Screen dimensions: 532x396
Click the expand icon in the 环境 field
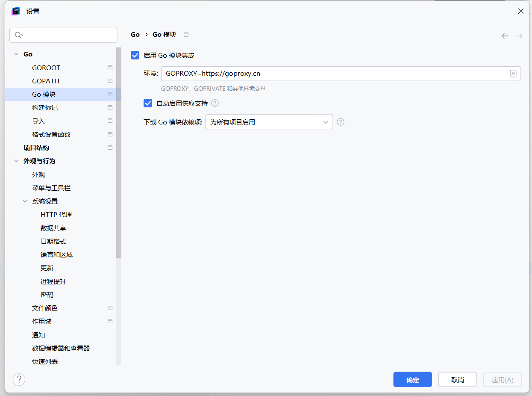(513, 74)
